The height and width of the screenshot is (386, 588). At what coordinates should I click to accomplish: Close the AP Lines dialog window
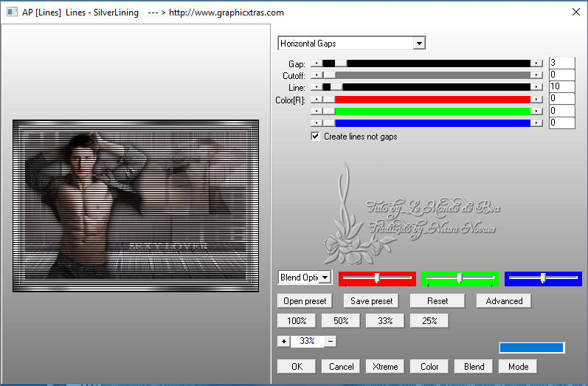(576, 12)
